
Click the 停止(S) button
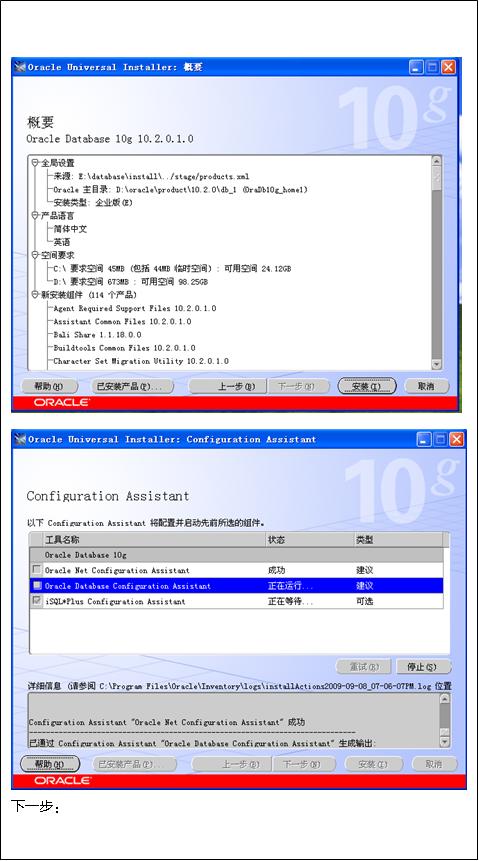pyautogui.click(x=422, y=667)
